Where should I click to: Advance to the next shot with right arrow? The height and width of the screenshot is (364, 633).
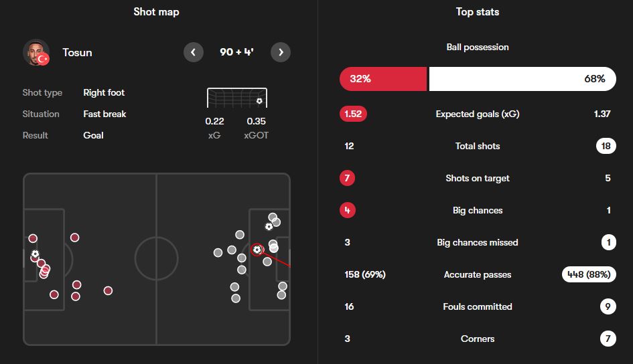coord(281,52)
